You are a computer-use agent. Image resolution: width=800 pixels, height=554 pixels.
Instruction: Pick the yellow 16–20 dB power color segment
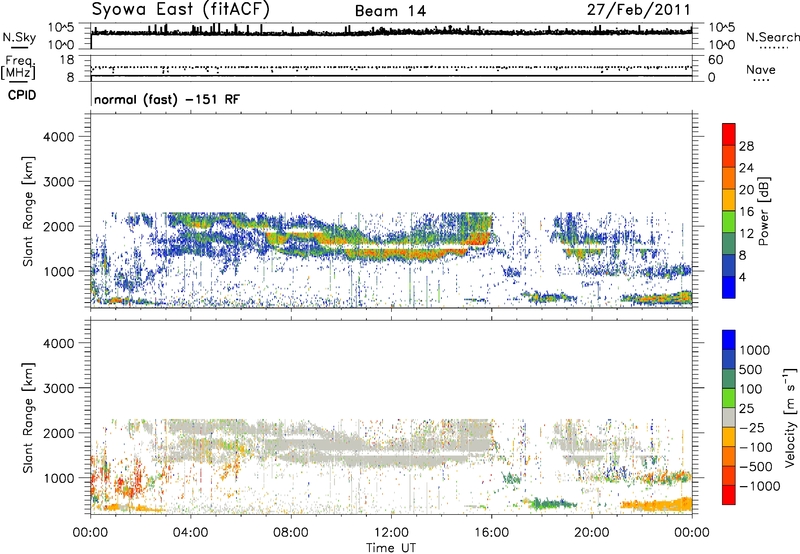click(729, 199)
